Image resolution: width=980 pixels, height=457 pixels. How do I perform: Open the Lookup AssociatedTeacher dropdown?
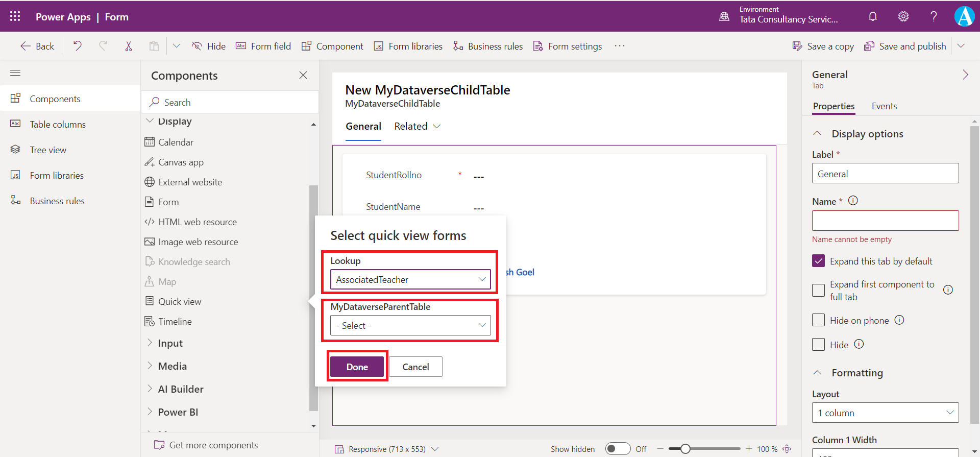coord(410,279)
